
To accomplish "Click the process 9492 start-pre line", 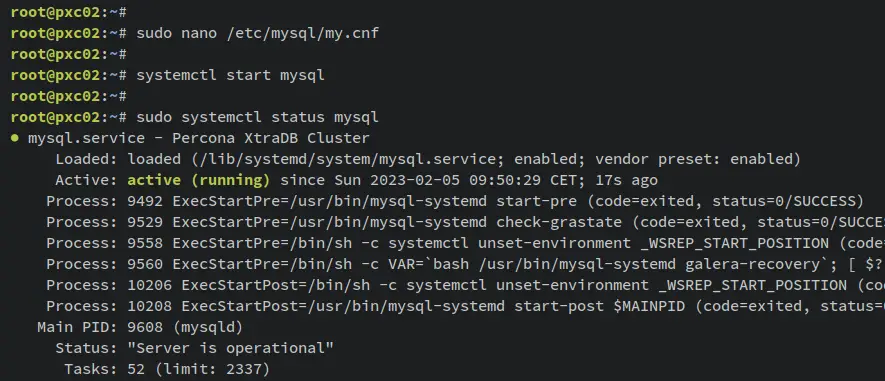I will [455, 202].
